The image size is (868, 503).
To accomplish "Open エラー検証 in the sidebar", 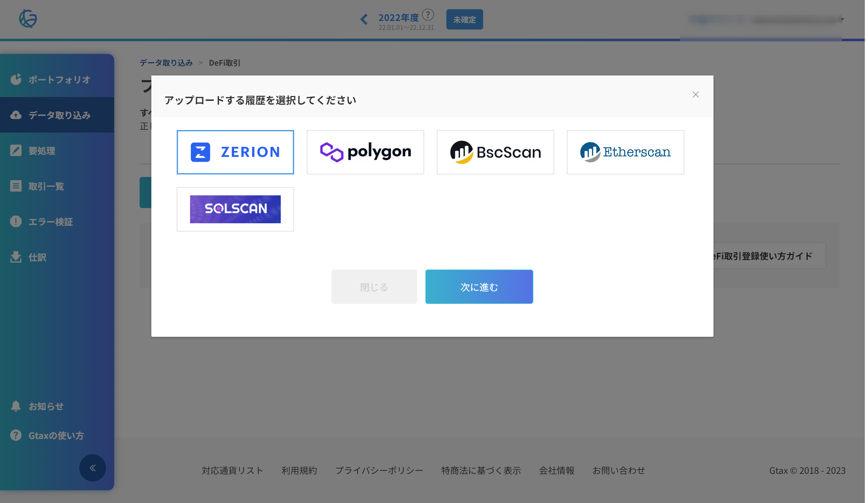I will 57,222.
